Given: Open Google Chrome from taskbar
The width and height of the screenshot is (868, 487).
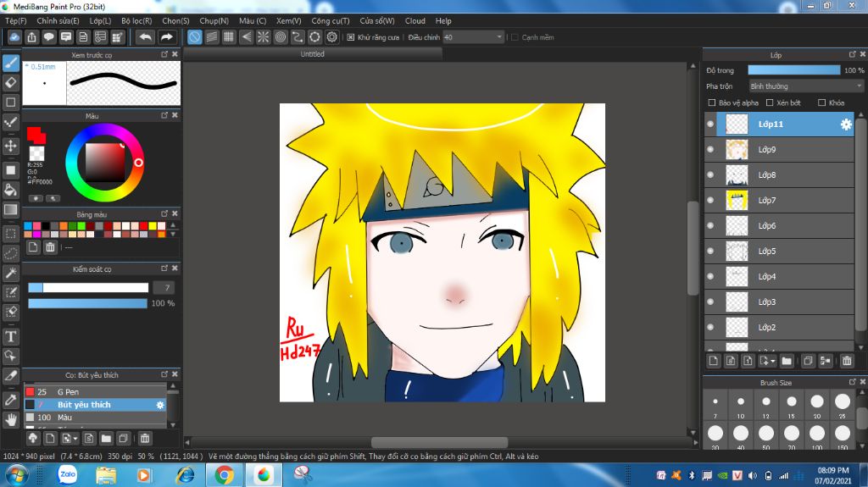Looking at the screenshot, I should pos(224,475).
